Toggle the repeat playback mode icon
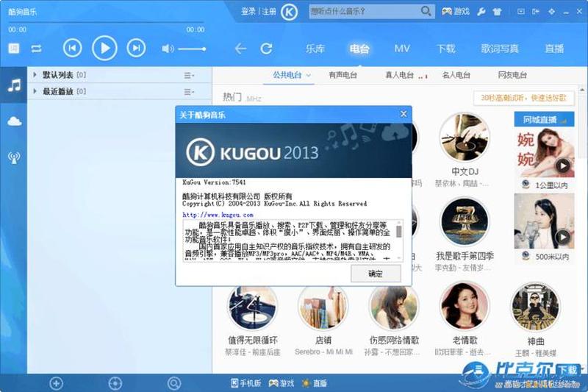This screenshot has width=588, height=392. 36,49
